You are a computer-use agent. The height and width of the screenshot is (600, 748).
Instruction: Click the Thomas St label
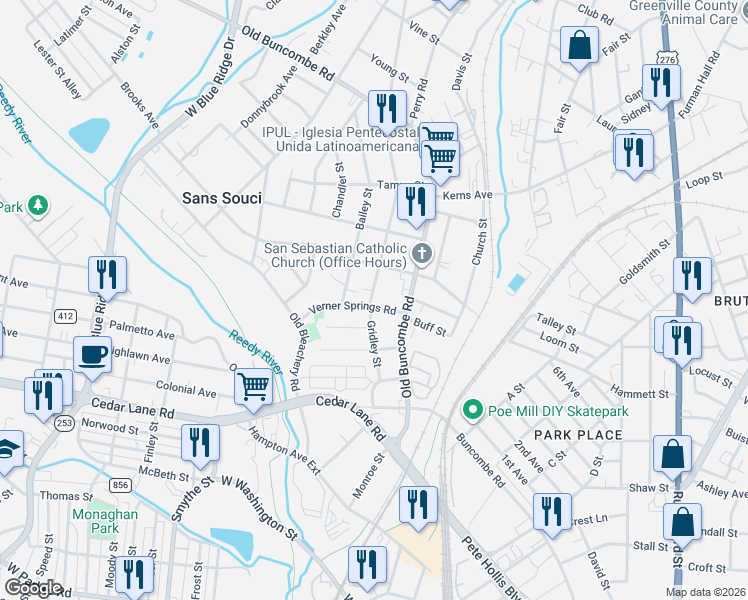click(x=66, y=496)
